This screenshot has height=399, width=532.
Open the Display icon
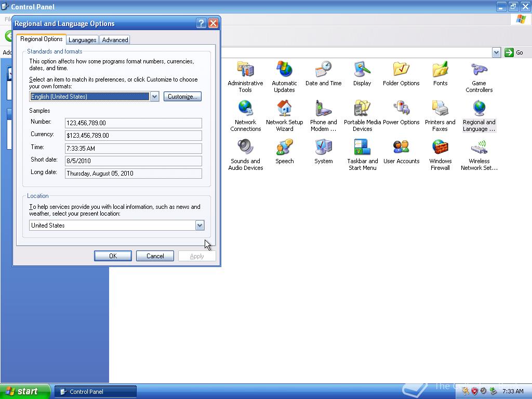362,70
